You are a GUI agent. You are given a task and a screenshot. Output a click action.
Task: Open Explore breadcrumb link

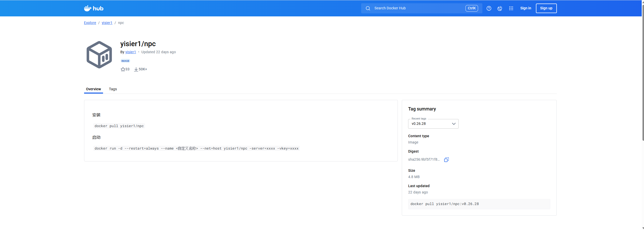[x=90, y=23]
